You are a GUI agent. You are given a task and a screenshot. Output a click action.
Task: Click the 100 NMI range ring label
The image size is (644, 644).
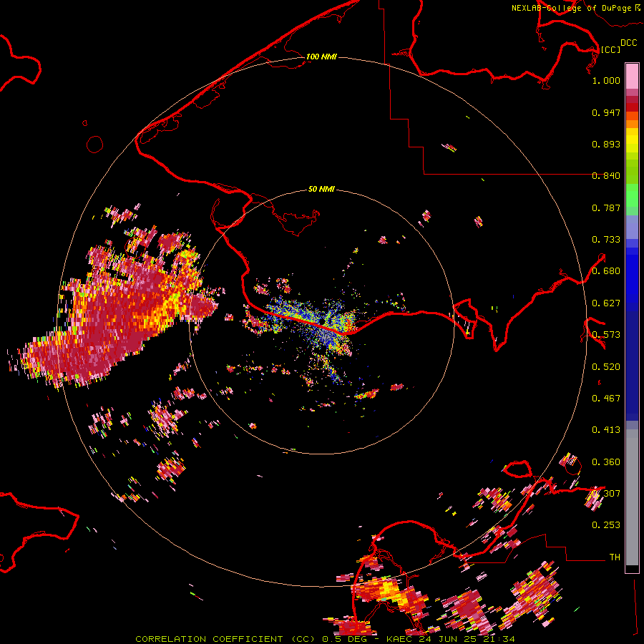(x=321, y=57)
